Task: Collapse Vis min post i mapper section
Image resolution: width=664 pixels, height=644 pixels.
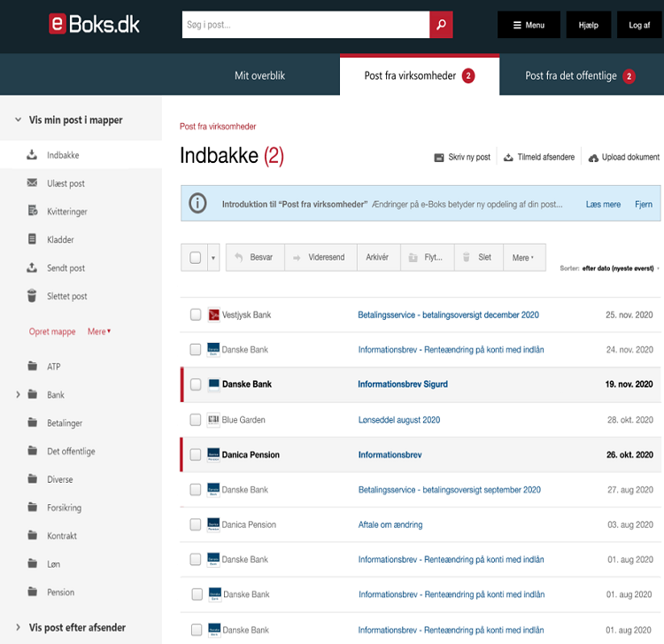Action: pyautogui.click(x=19, y=120)
